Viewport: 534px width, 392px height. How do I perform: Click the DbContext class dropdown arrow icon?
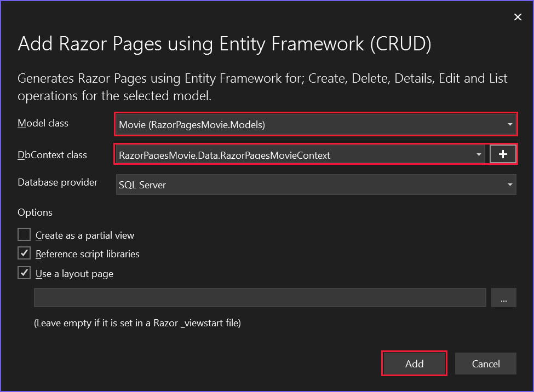pyautogui.click(x=478, y=155)
